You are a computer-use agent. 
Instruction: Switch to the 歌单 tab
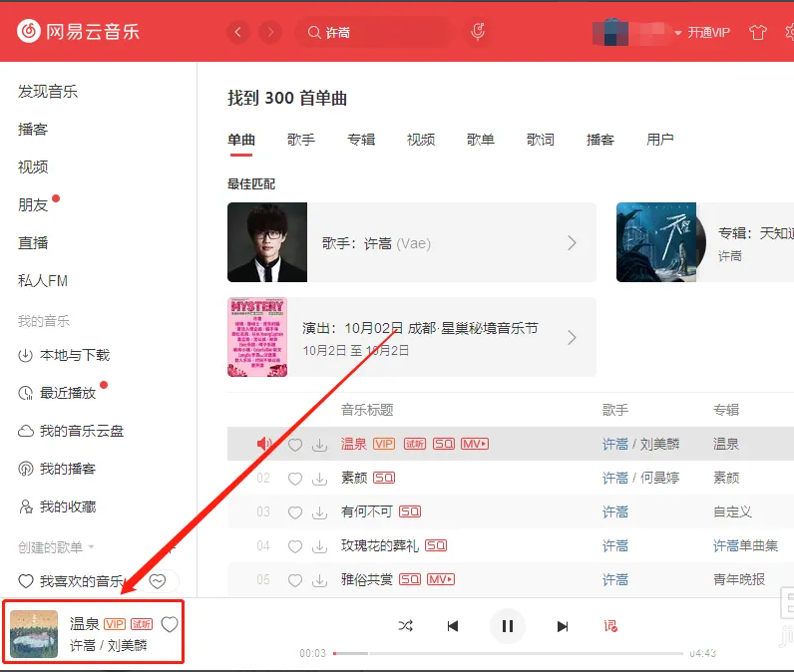[x=481, y=140]
